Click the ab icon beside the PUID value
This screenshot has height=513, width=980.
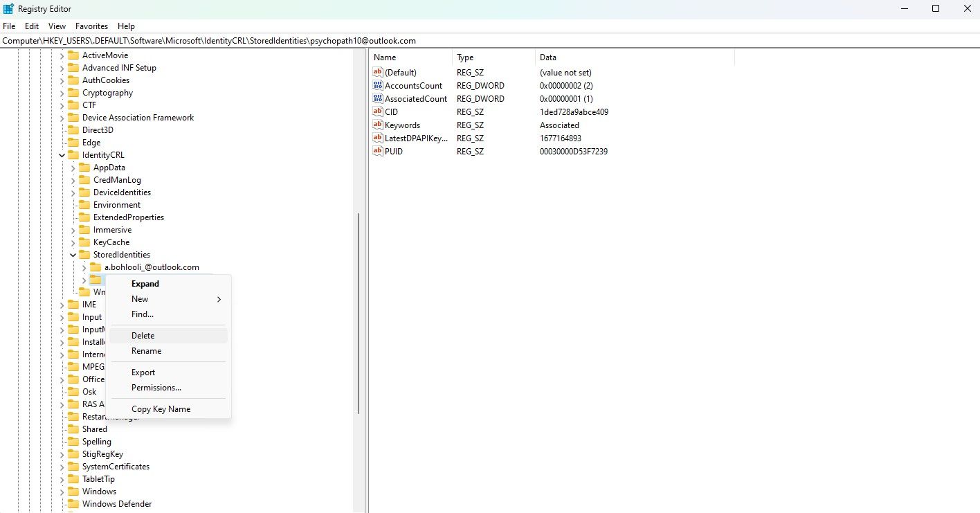[376, 151]
